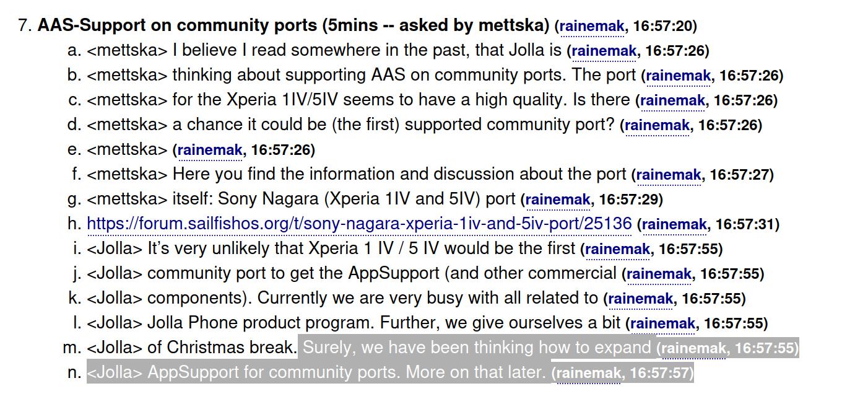
Task: Open rainemak link on empty mettska line
Action: (209, 150)
